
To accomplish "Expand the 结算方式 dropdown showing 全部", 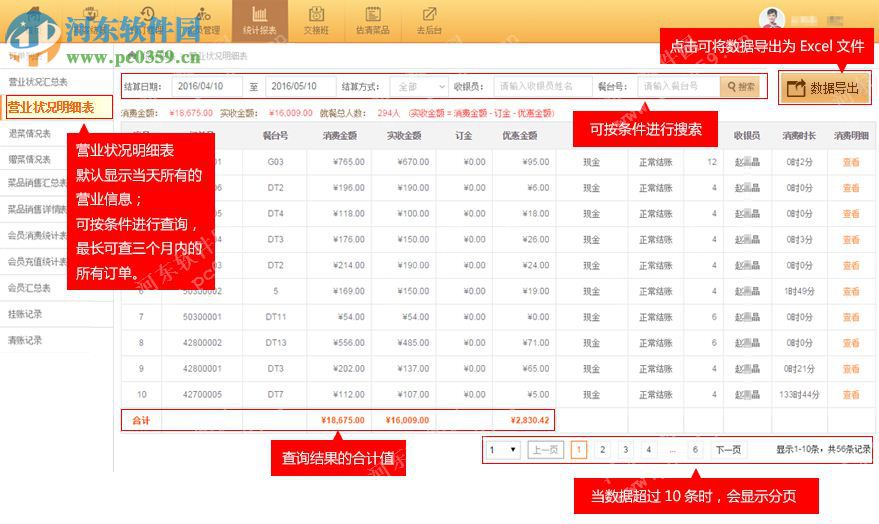I will (x=419, y=87).
